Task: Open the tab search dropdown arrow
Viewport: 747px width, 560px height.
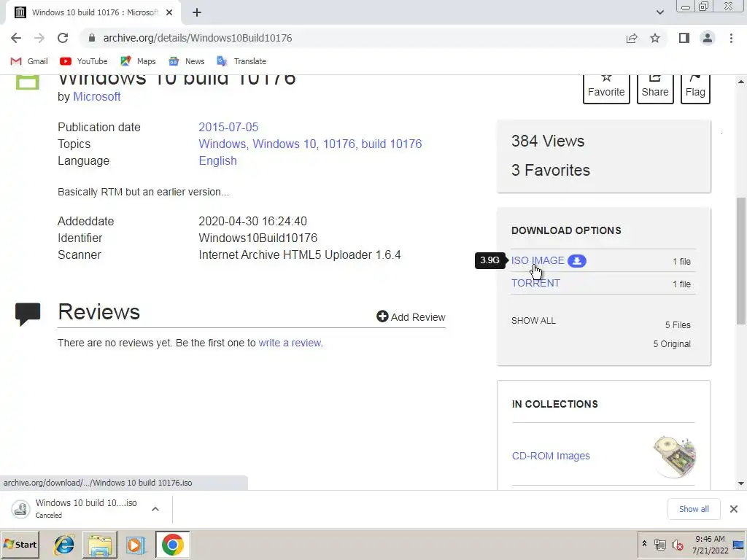Action: tap(659, 12)
